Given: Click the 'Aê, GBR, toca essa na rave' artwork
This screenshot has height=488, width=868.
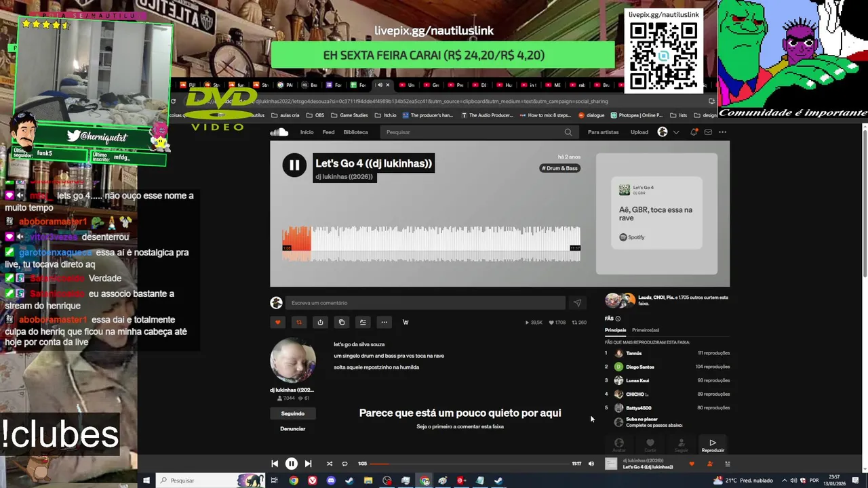Looking at the screenshot, I should pyautogui.click(x=656, y=213).
